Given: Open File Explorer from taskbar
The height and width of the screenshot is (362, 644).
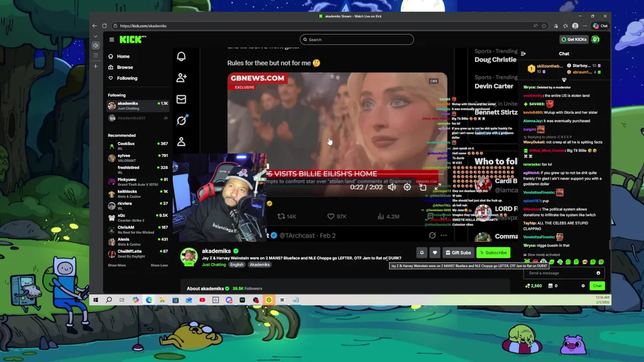Looking at the screenshot, I should point(162,300).
